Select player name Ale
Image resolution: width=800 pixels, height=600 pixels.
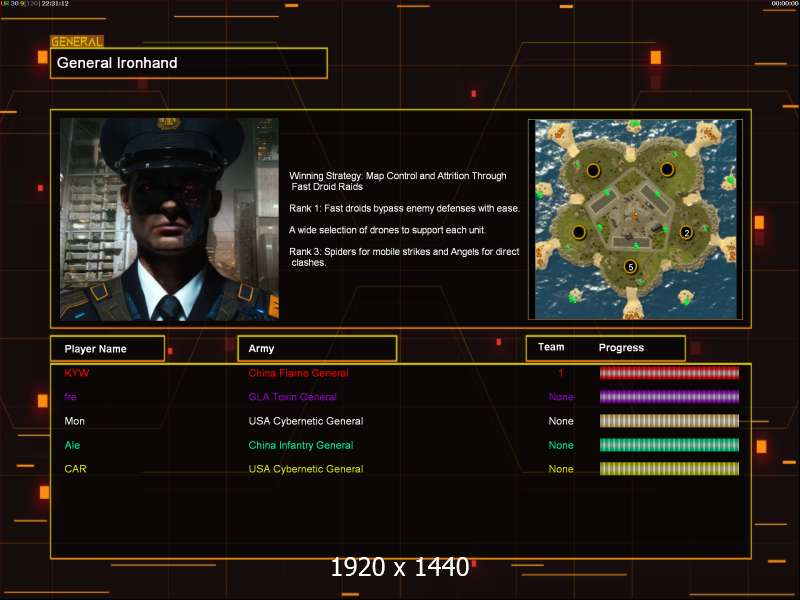72,445
